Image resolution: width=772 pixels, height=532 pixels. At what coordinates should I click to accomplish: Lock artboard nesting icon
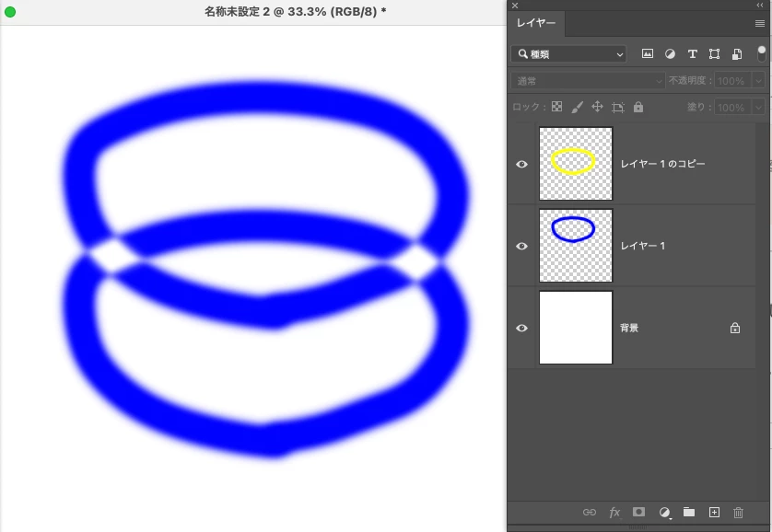pyautogui.click(x=618, y=107)
